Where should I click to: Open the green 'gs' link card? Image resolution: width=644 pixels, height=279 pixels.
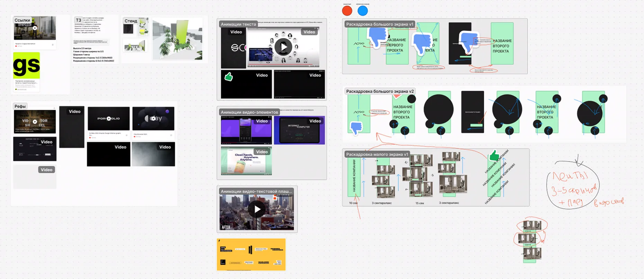[x=27, y=72]
